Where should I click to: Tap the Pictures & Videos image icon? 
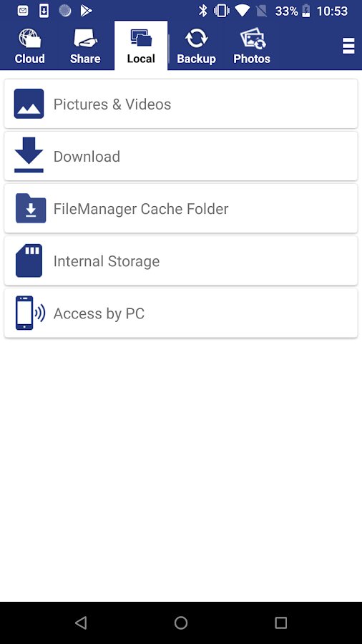pyautogui.click(x=29, y=104)
